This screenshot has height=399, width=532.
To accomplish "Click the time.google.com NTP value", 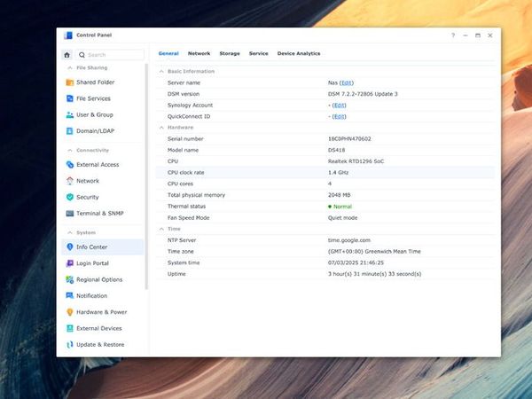I will 349,240.
